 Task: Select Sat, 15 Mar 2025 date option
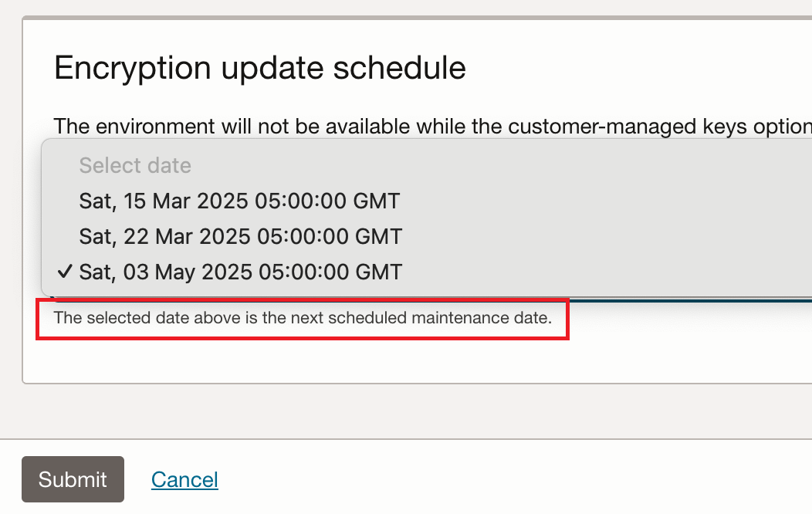pyautogui.click(x=239, y=201)
